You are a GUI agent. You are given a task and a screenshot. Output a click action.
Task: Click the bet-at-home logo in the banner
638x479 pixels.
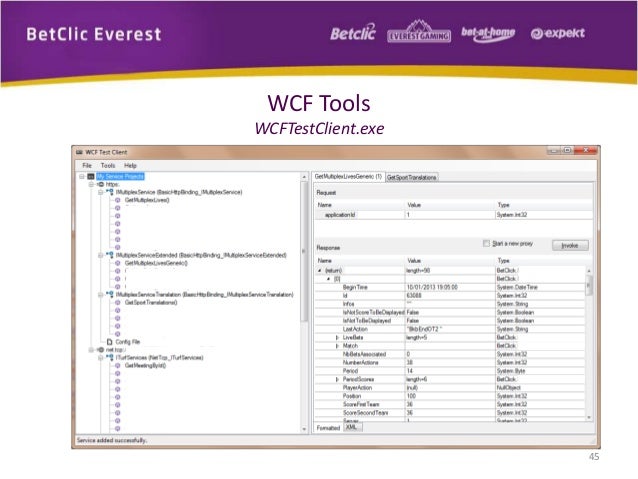click(x=488, y=34)
